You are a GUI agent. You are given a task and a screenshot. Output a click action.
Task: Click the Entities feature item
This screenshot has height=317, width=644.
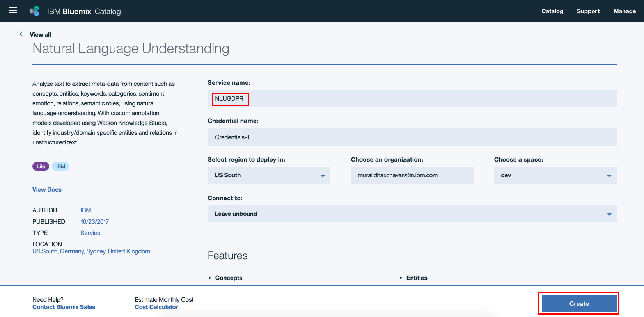417,278
